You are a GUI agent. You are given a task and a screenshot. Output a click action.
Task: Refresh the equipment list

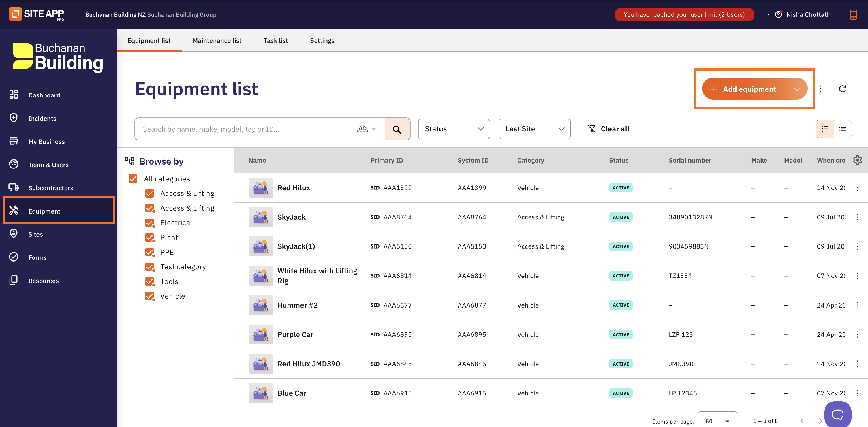(x=842, y=89)
